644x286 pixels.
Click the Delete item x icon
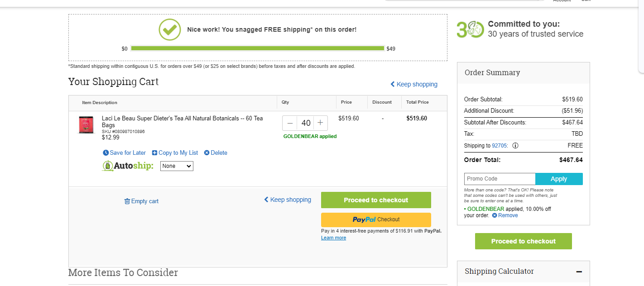[x=207, y=153]
